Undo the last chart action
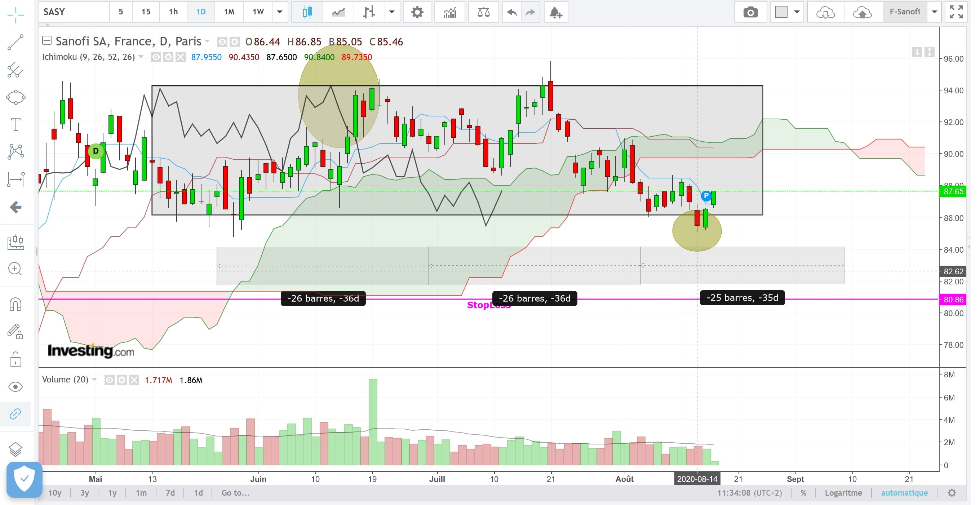The height and width of the screenshot is (505, 980). tap(512, 13)
